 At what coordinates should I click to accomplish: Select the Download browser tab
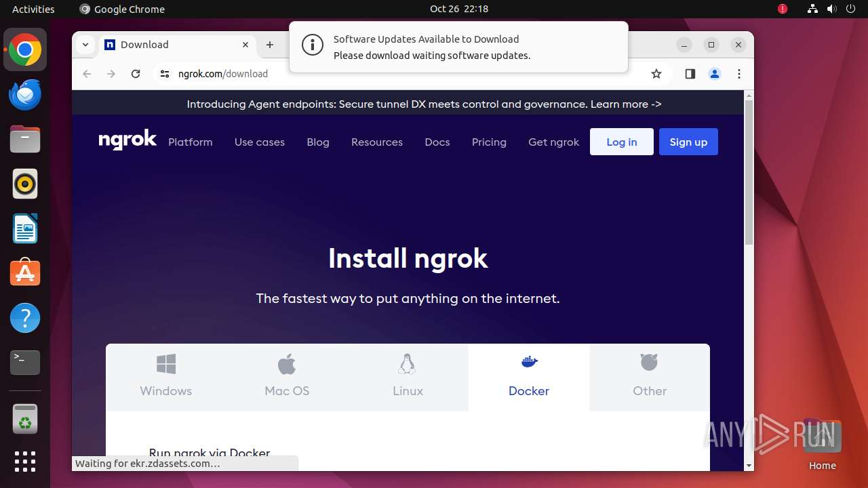(x=178, y=45)
